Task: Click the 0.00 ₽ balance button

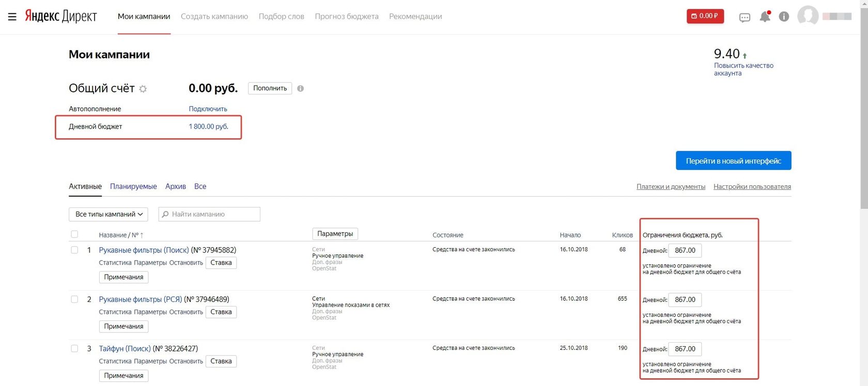Action: click(x=705, y=16)
